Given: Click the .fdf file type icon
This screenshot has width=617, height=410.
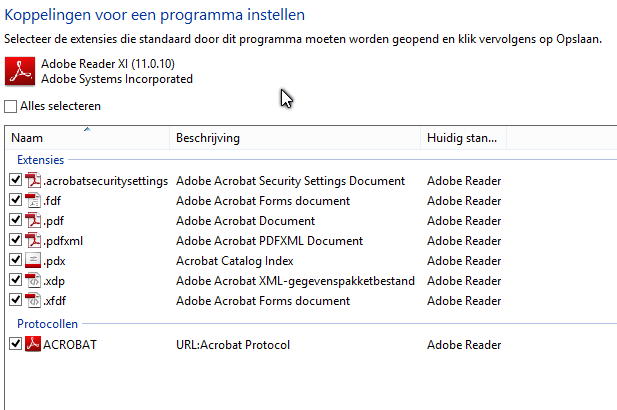Looking at the screenshot, I should [x=33, y=201].
